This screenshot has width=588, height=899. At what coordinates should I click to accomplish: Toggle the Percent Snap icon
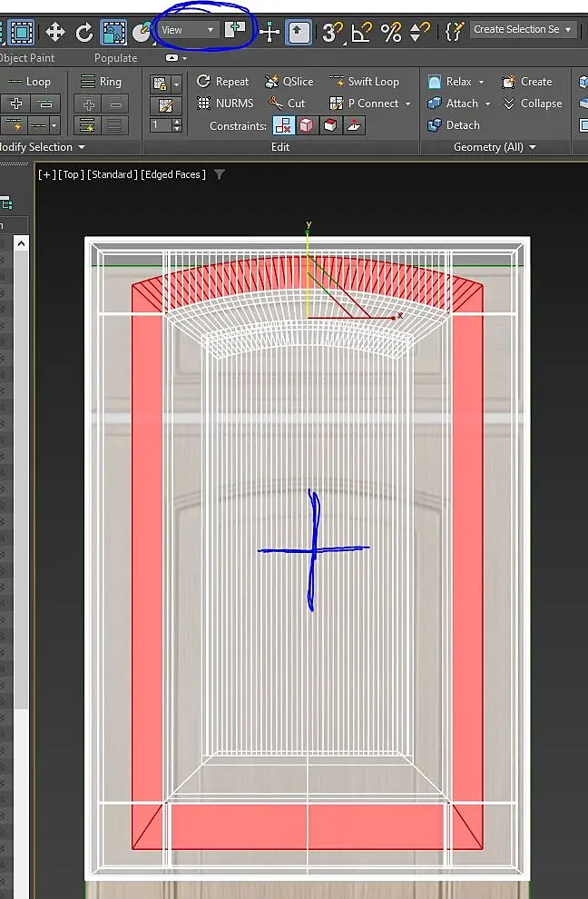391,32
